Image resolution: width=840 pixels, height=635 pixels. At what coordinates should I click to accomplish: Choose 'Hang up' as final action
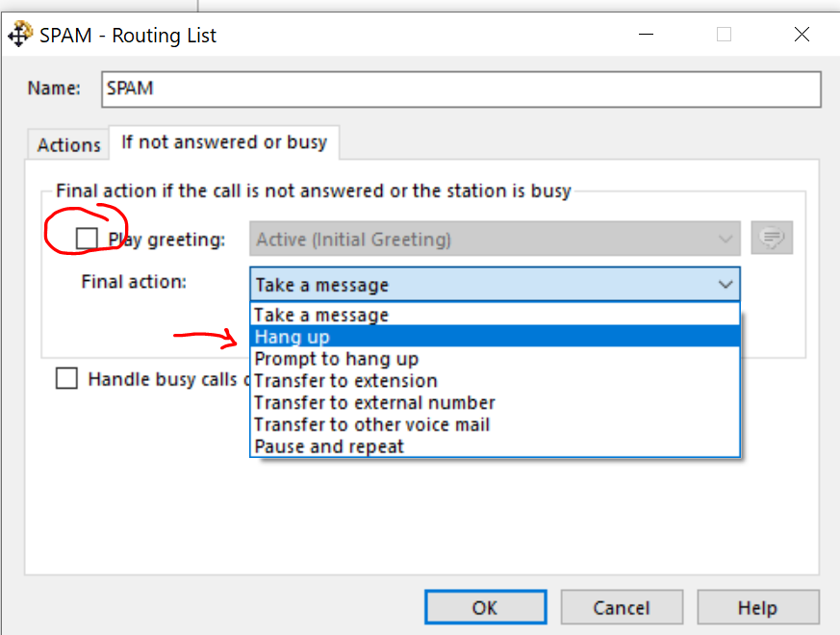pyautogui.click(x=293, y=337)
